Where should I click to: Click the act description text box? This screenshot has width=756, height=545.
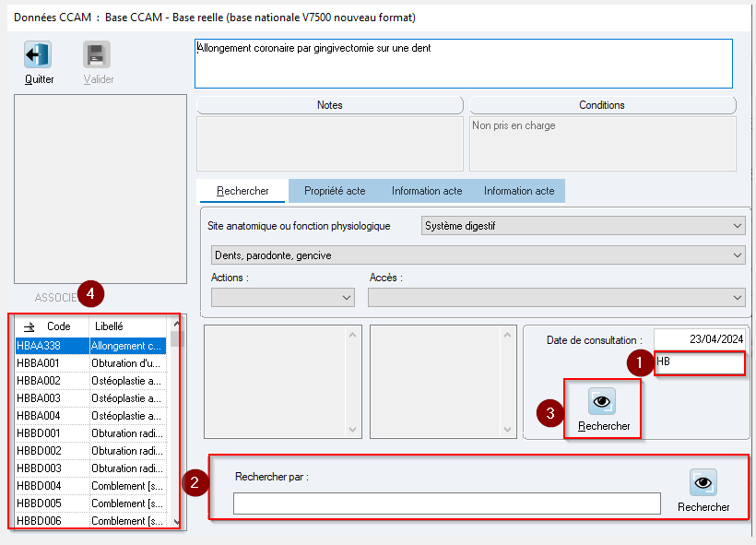click(x=464, y=64)
